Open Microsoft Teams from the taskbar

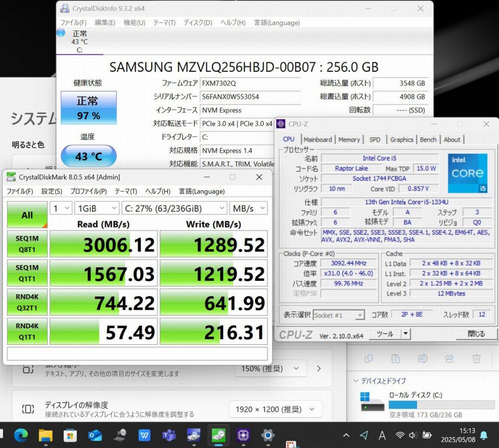(x=169, y=435)
